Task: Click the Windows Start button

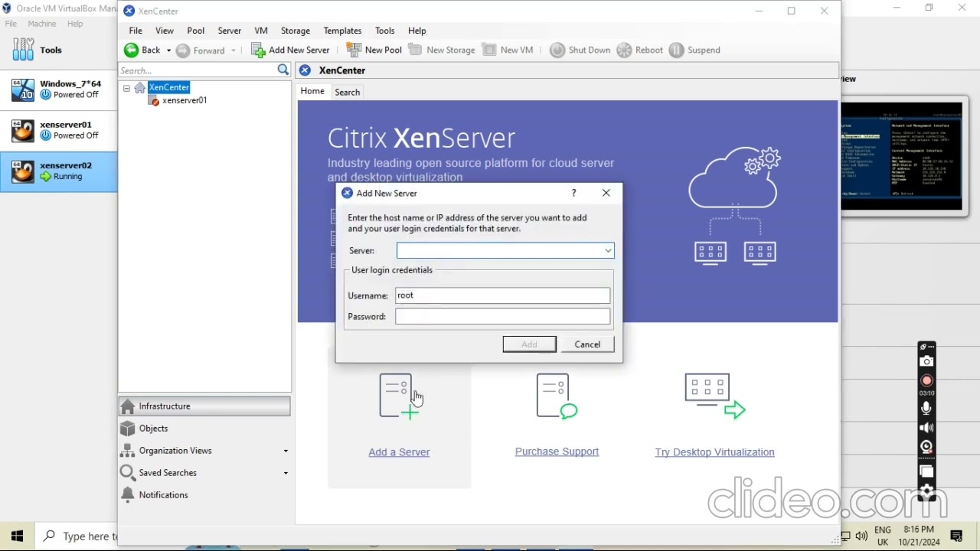Action: (x=18, y=536)
